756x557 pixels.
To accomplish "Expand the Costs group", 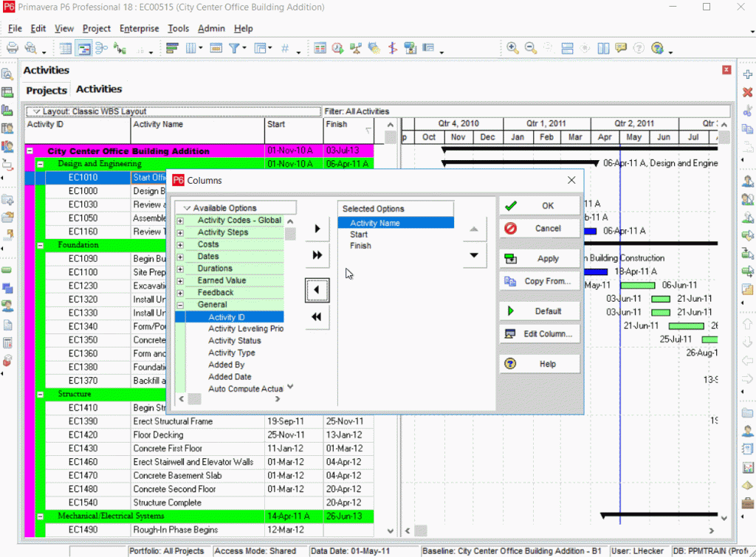I will pyautogui.click(x=180, y=245).
